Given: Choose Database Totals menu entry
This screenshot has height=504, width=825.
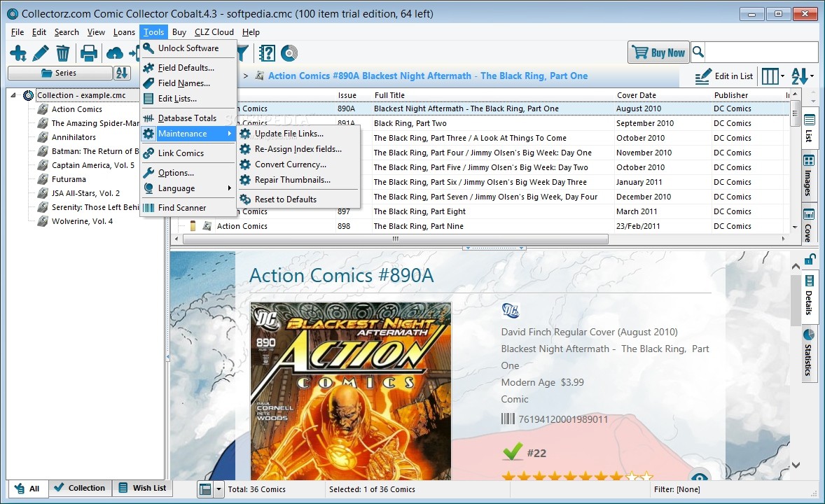Looking at the screenshot, I should coord(188,118).
